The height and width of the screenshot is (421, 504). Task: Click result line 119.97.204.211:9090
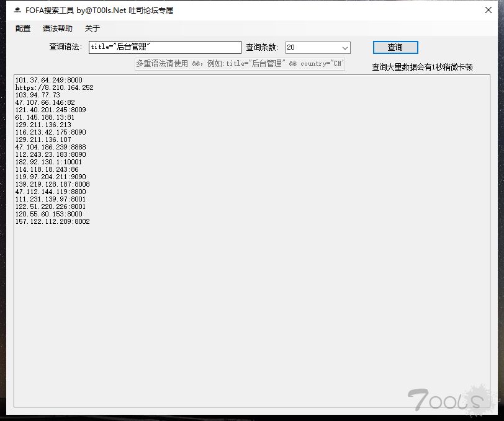(x=50, y=177)
